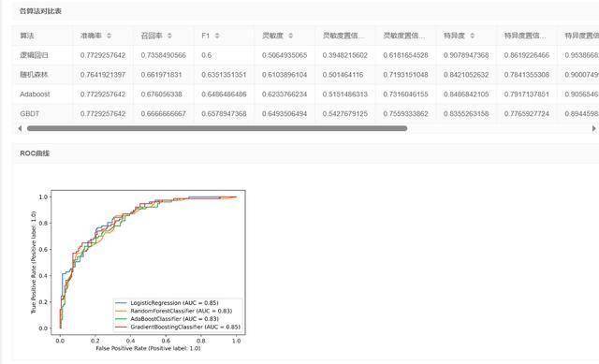The image size is (599, 364).
Task: Select Adaboost F1 value 0.6486486486
Action: click(224, 95)
